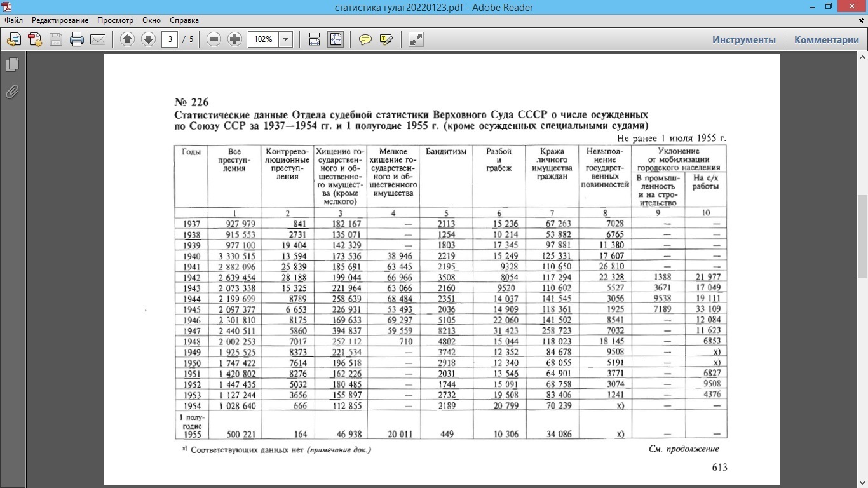Open the Файл menu
Image resolution: width=868 pixels, height=488 pixels.
pos(13,20)
